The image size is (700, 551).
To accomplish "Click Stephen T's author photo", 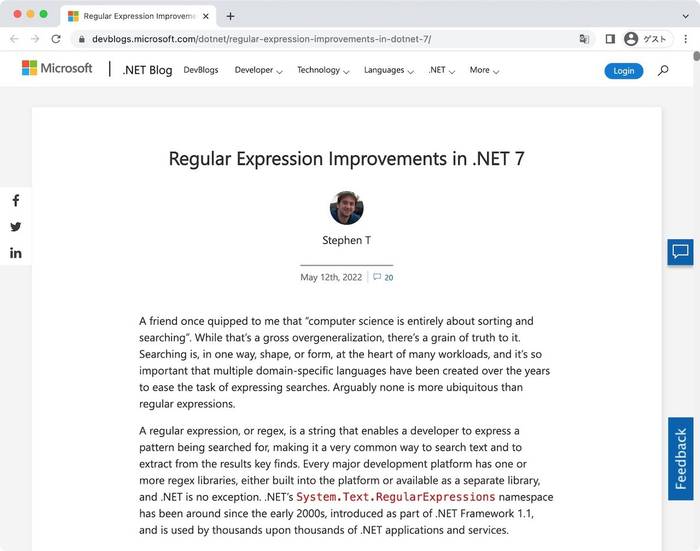I will (x=346, y=208).
